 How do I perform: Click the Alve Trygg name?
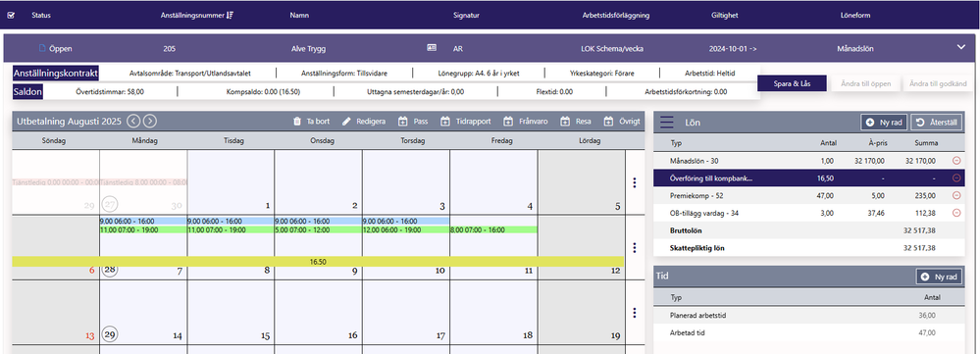click(308, 48)
